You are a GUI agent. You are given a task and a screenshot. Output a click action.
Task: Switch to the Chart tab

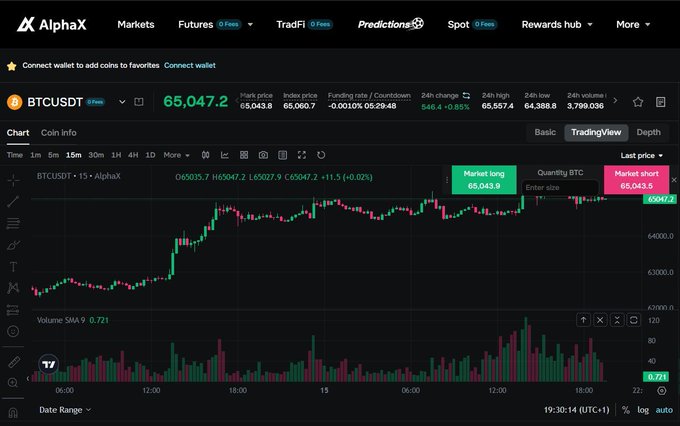pos(18,133)
